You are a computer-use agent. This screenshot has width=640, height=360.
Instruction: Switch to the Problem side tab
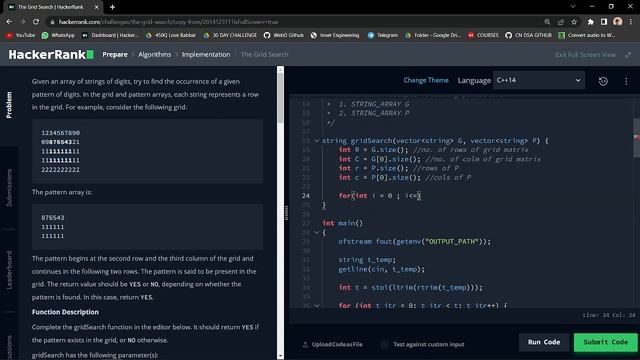pos(9,105)
